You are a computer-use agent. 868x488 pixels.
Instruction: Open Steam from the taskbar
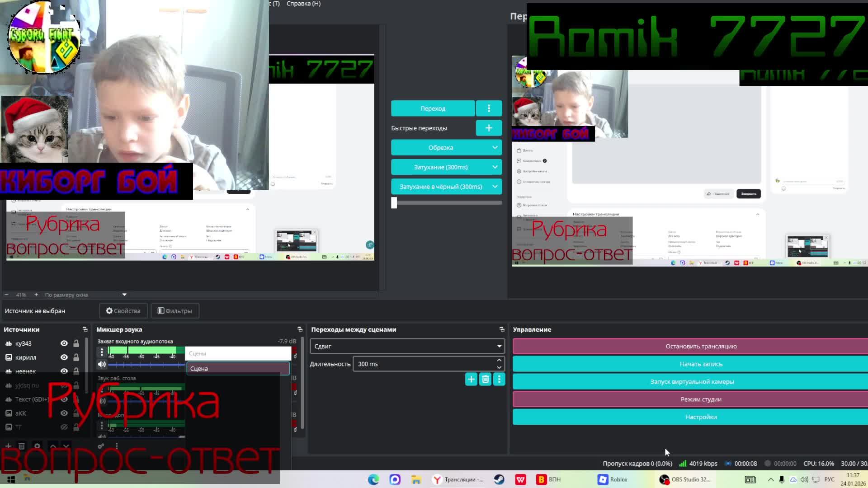[499, 479]
